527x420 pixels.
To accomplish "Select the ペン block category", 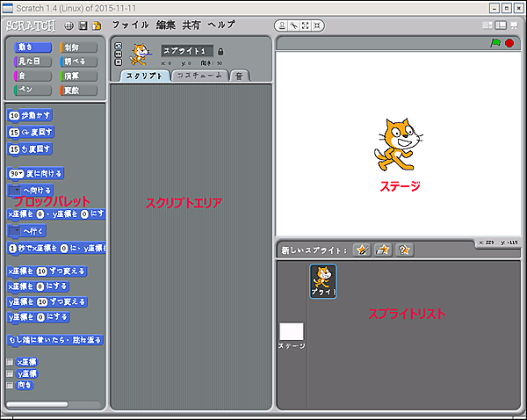I will (32, 91).
